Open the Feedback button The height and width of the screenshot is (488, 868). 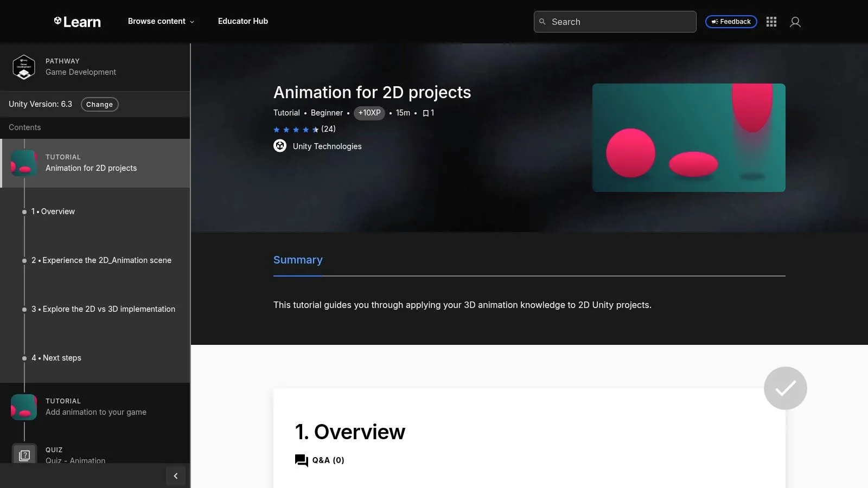[x=731, y=22]
